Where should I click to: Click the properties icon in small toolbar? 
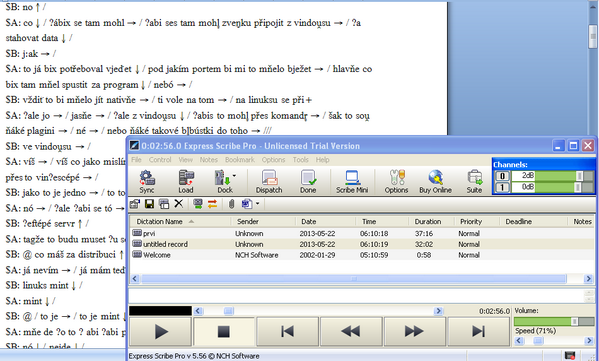tap(134, 204)
